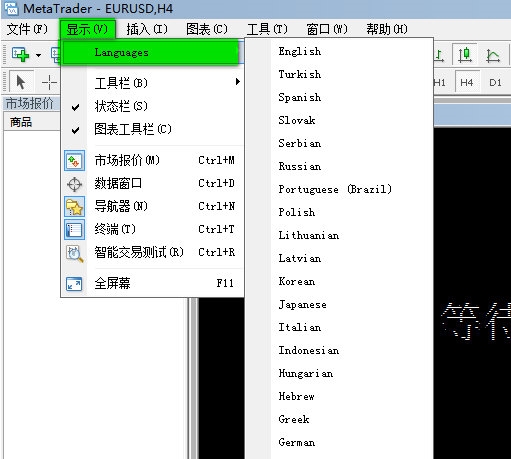Select the crosshair tool

coord(49,82)
